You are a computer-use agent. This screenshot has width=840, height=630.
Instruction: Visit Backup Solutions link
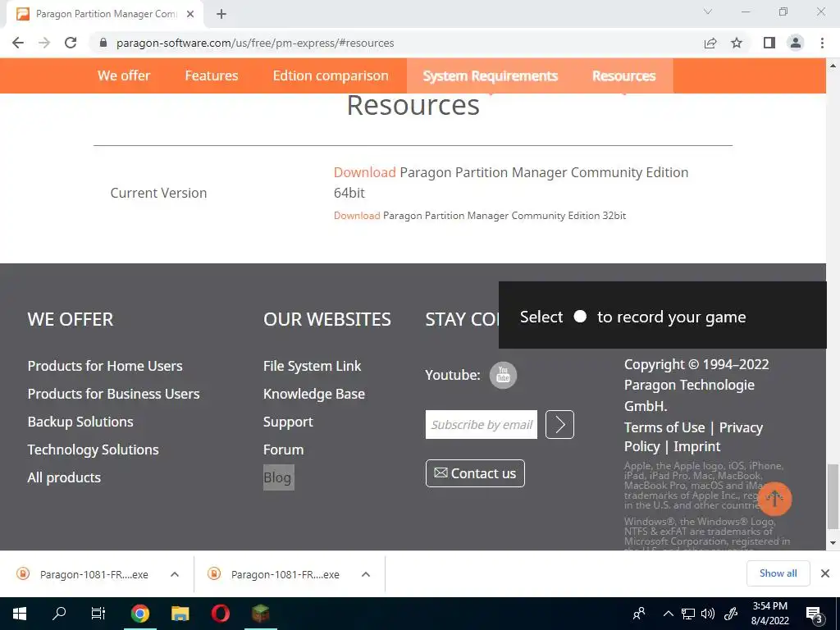pos(80,422)
